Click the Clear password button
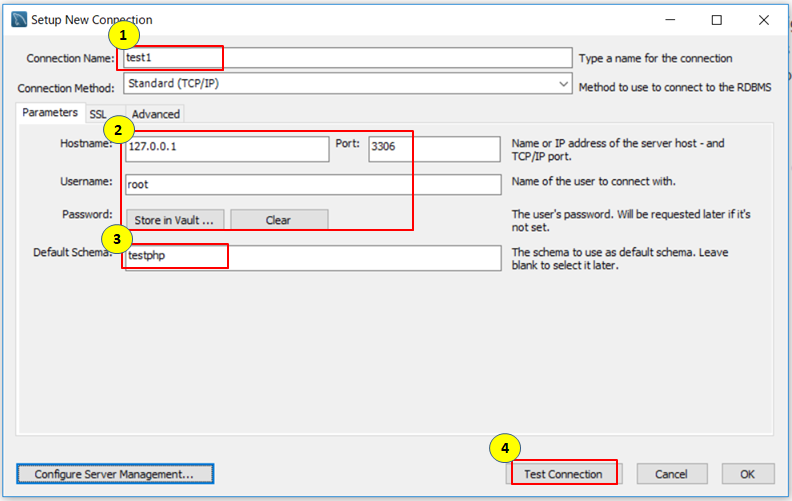This screenshot has width=792, height=501. click(x=279, y=220)
